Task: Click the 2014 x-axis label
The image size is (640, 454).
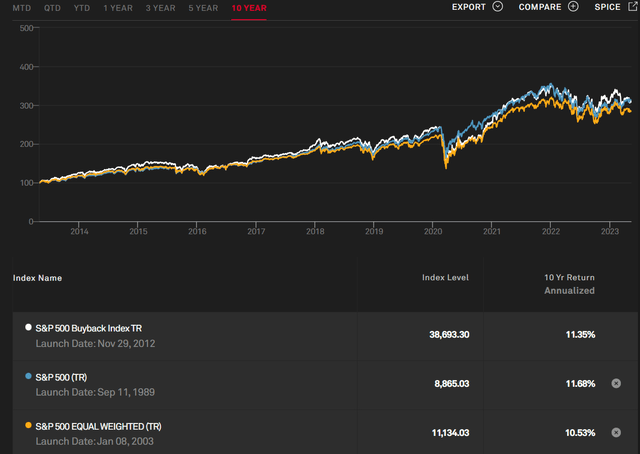Action: click(x=79, y=231)
